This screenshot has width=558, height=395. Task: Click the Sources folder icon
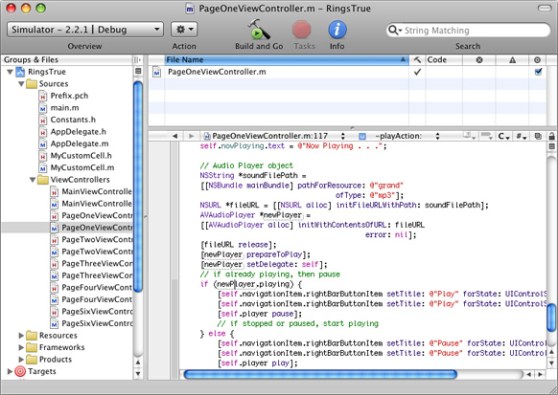click(32, 84)
